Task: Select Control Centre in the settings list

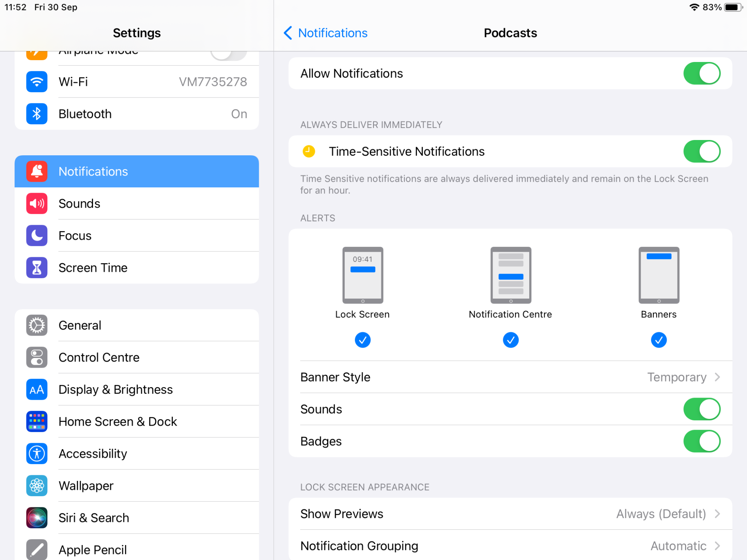Action: (x=99, y=357)
